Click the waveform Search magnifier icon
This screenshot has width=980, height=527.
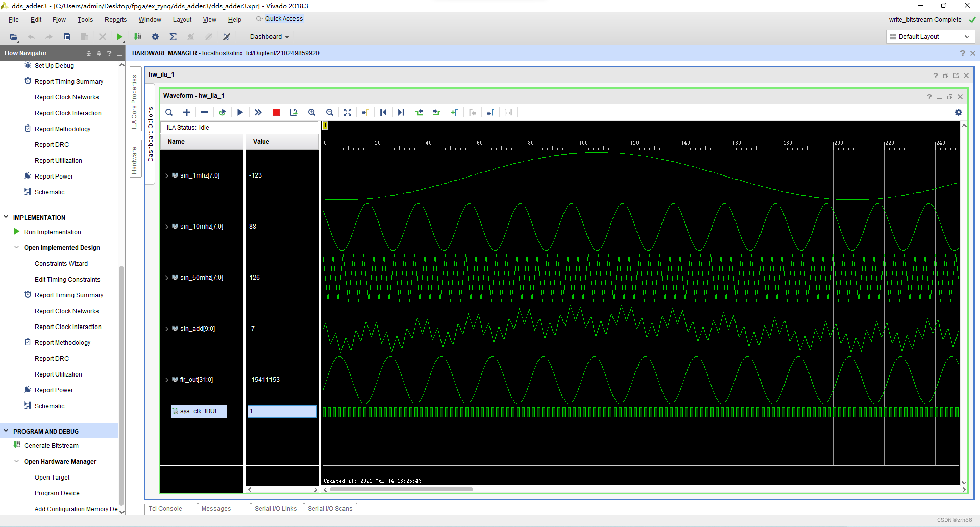tap(169, 112)
